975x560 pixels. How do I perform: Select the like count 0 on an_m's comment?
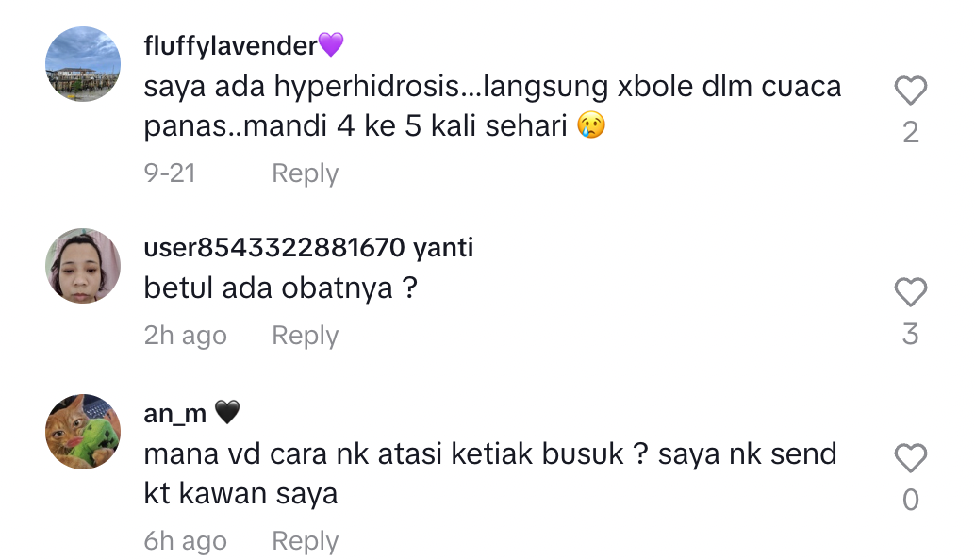[910, 500]
